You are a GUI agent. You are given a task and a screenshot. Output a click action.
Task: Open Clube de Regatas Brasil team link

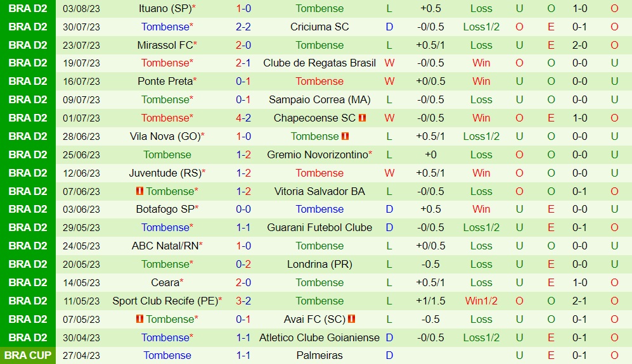point(319,63)
